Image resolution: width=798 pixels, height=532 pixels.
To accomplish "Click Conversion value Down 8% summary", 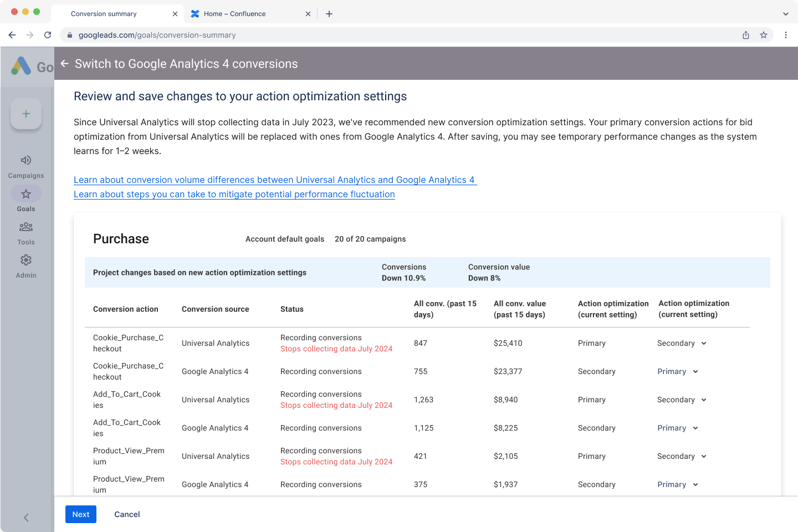I will pos(499,273).
